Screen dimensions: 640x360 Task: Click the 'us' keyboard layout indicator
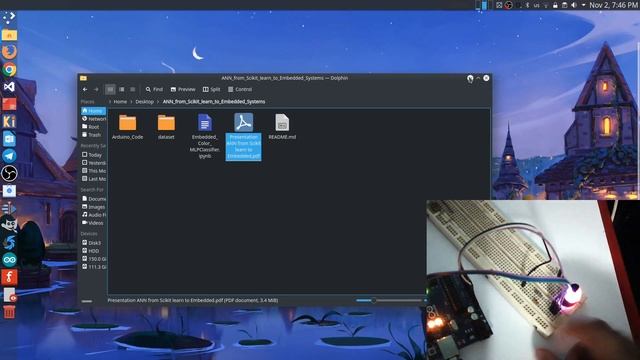pyautogui.click(x=536, y=5)
